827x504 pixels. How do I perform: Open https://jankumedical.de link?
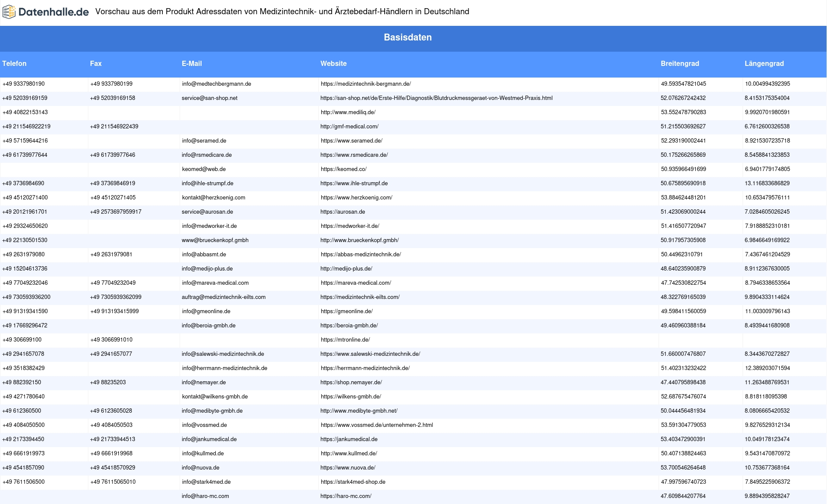click(349, 439)
